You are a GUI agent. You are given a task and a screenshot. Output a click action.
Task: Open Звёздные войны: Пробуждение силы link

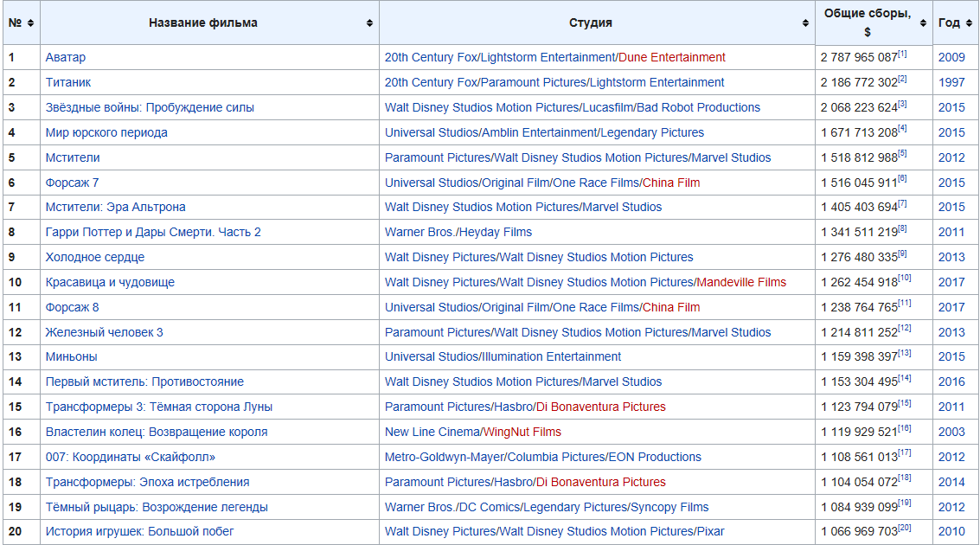click(x=150, y=107)
